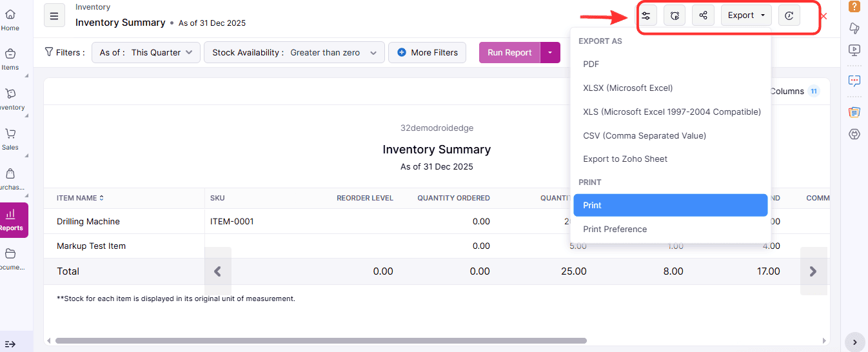
Task: Click the share report icon
Action: click(x=703, y=15)
